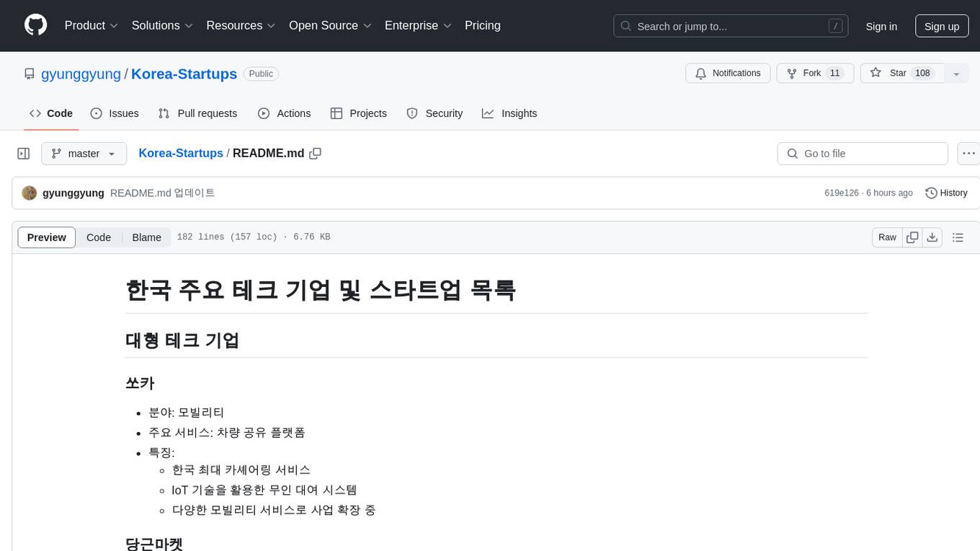Image resolution: width=980 pixels, height=551 pixels.
Task: Open the more file actions menu
Action: pyautogui.click(x=968, y=154)
